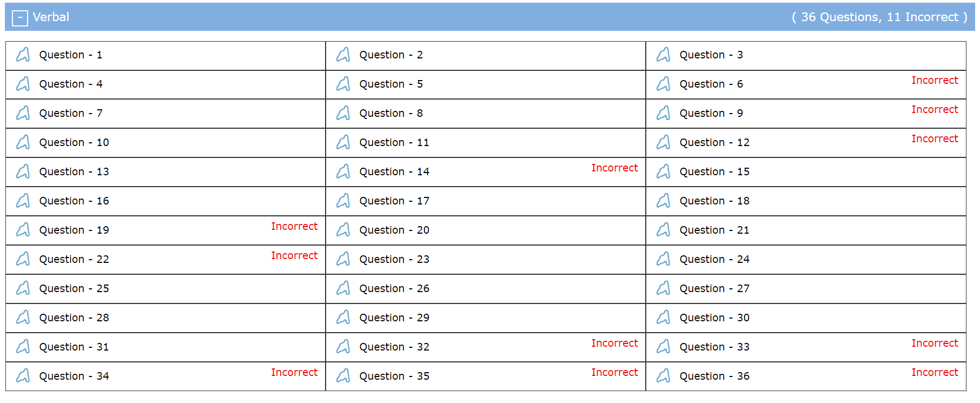Click the pen icon for Question - 14

click(x=343, y=171)
